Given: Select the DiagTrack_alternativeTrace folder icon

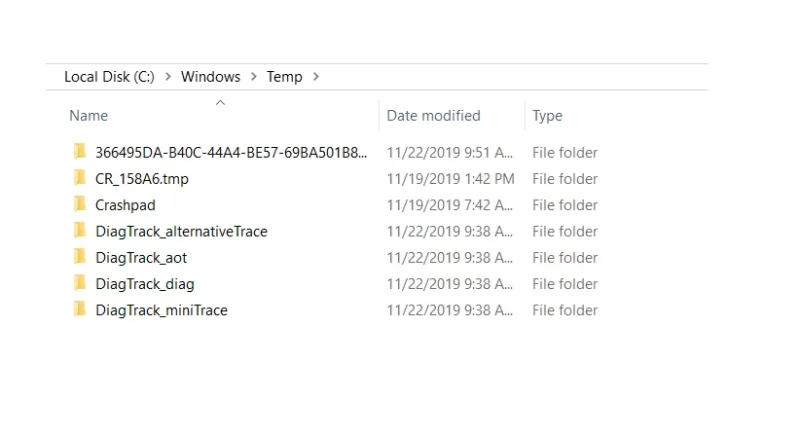Looking at the screenshot, I should click(x=80, y=231).
